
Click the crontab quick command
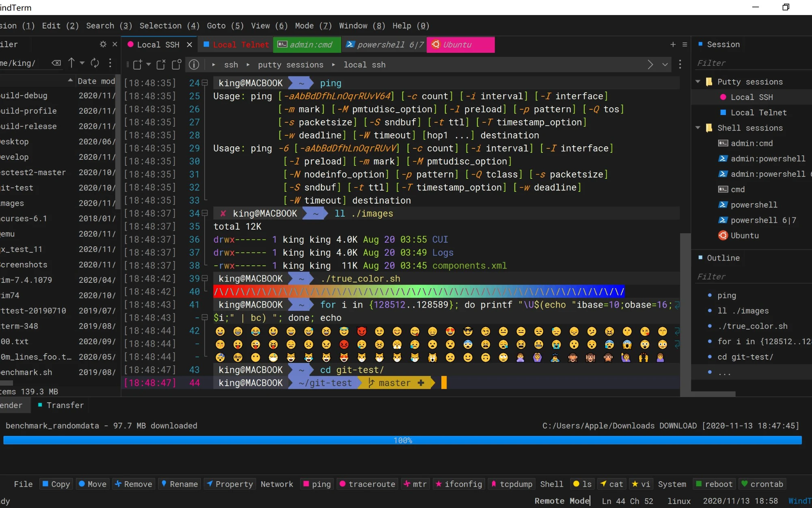point(762,484)
